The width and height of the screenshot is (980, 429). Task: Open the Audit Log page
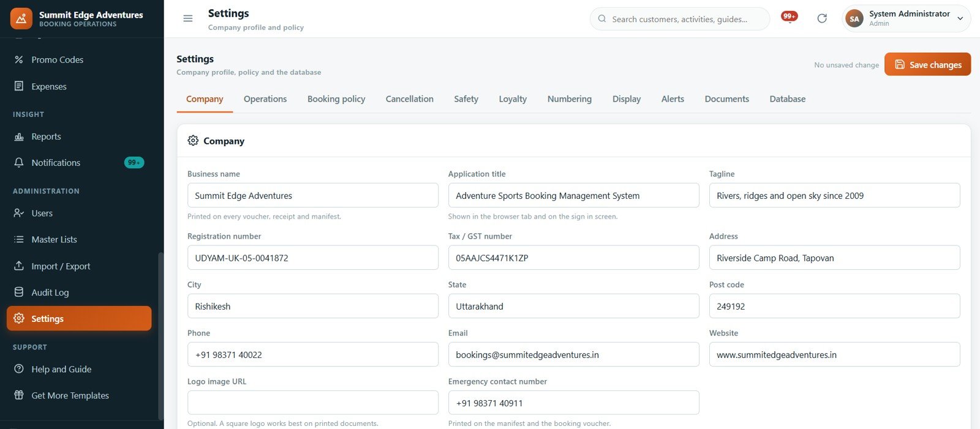coord(79,292)
